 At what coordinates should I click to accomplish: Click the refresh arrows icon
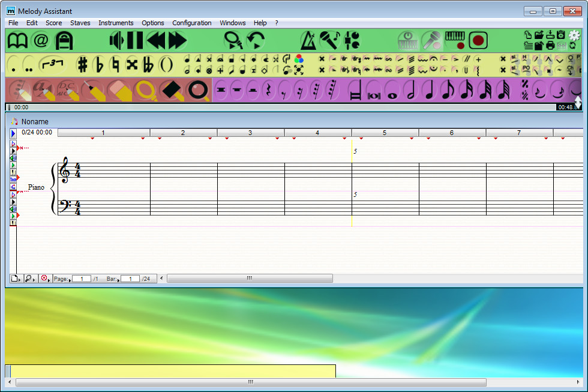click(x=572, y=46)
